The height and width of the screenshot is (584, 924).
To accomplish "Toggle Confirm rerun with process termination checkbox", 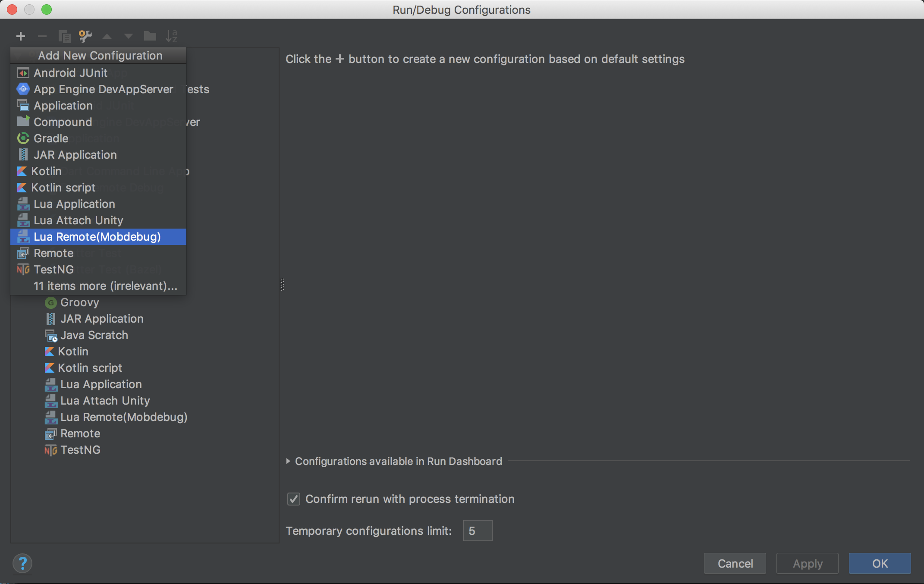I will pyautogui.click(x=294, y=499).
